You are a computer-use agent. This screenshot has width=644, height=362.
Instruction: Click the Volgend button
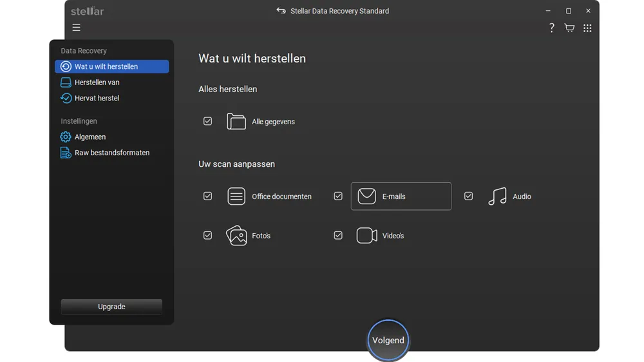click(388, 340)
